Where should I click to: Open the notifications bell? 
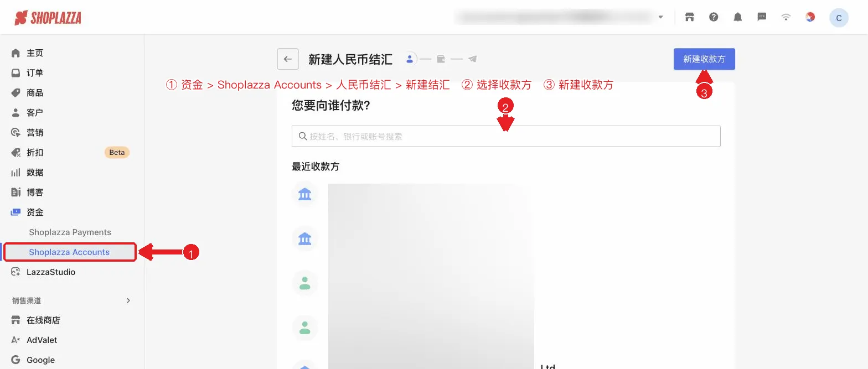coord(738,17)
